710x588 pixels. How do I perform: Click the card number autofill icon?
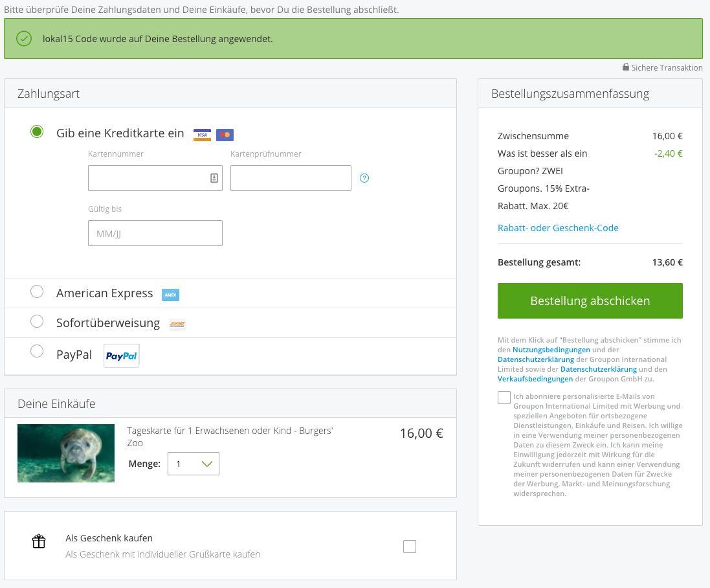coord(214,178)
